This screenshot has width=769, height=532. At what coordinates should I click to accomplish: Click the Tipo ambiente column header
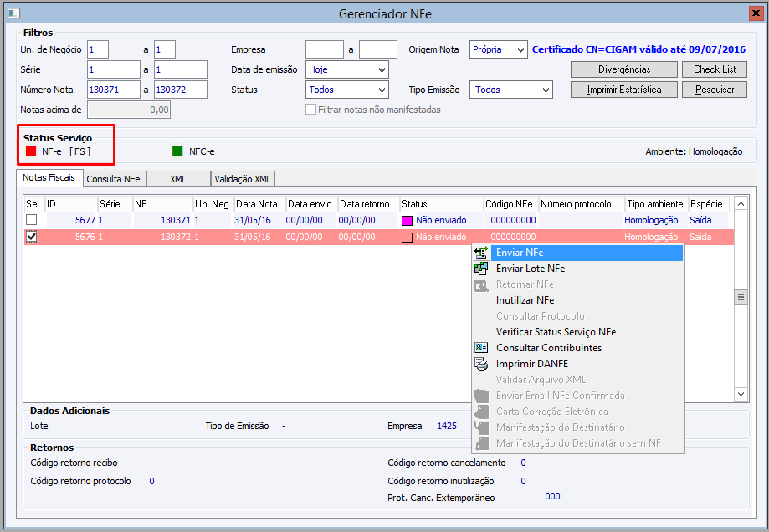[657, 204]
